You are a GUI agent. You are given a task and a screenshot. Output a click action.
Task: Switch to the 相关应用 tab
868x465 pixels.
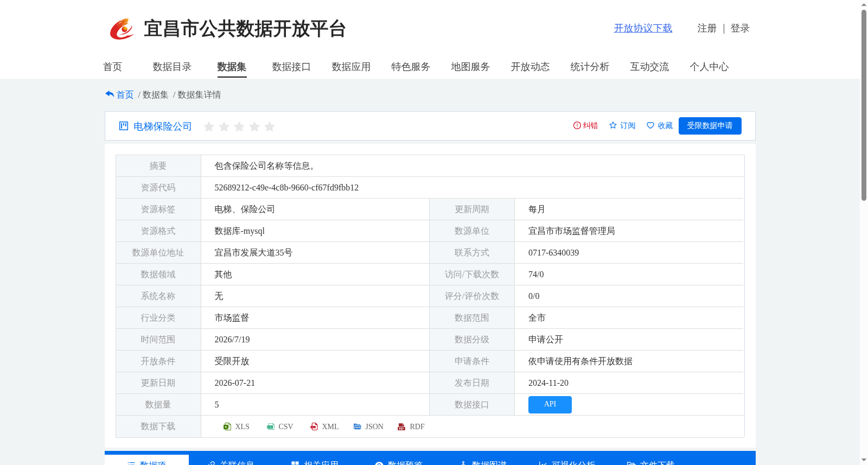(315, 461)
